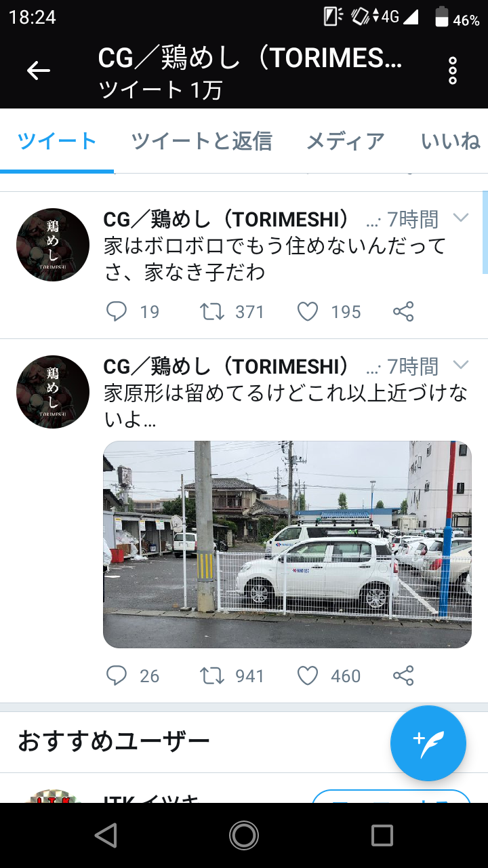
Task: Expand first tweet's dropdown chevron
Action: click(461, 218)
